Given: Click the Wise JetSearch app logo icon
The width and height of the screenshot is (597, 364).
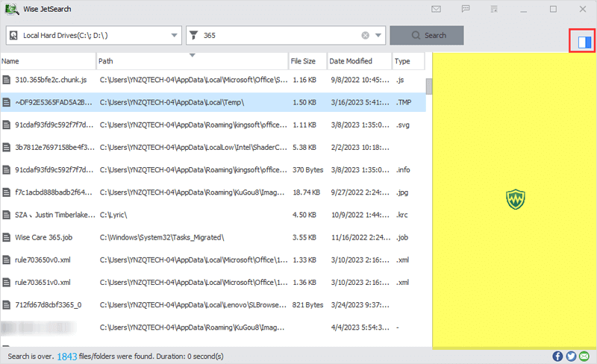Looking at the screenshot, I should 12,9.
